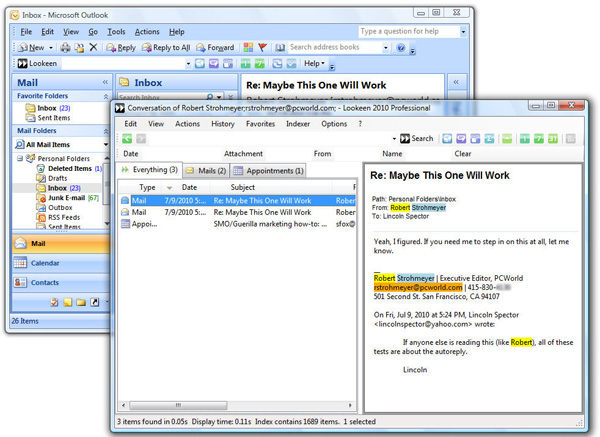Image resolution: width=600 pixels, height=437 pixels.
Task: Click the Search address books field
Action: pos(335,47)
